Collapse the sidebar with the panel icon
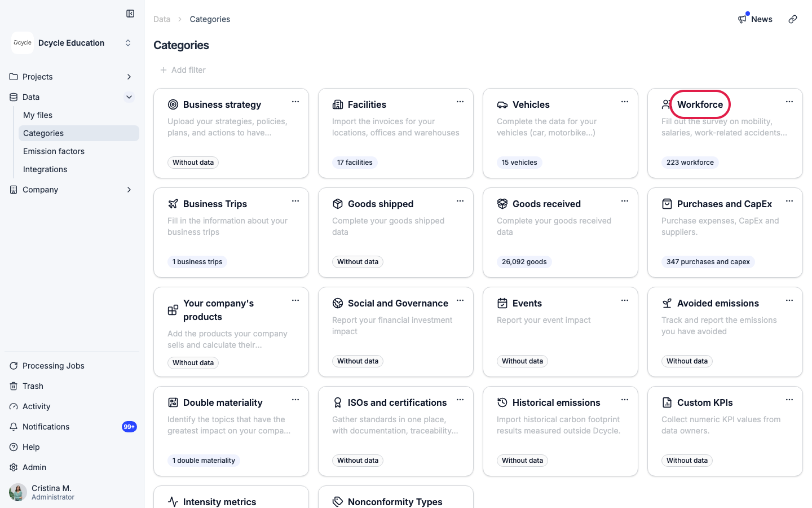Viewport: 812px width, 508px height. 130,14
